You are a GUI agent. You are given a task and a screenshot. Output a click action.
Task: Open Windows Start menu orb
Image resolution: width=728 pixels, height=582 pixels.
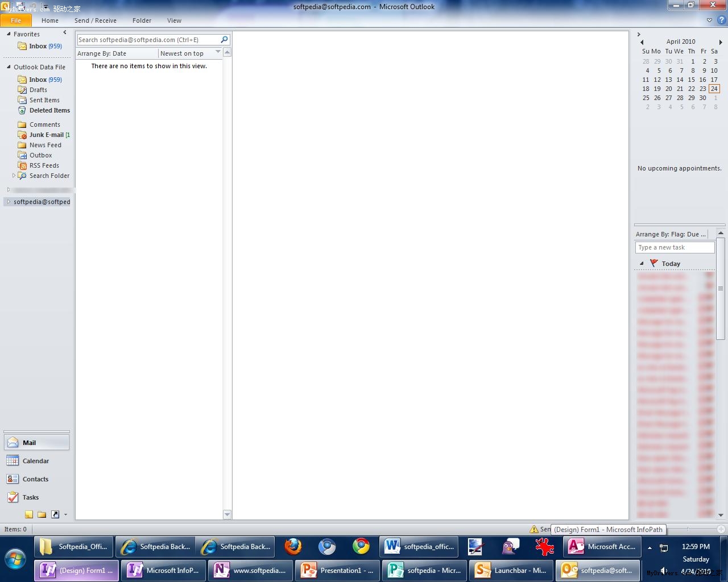[15, 558]
